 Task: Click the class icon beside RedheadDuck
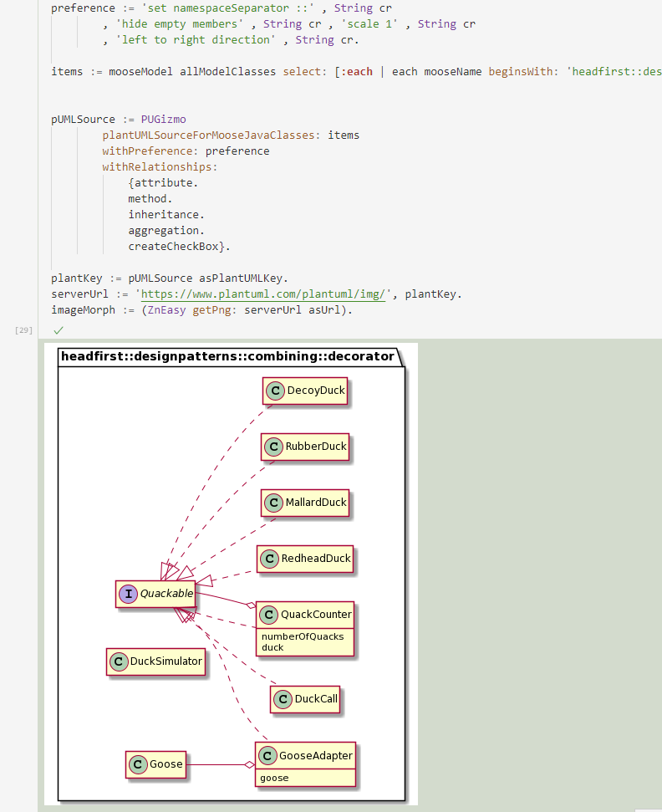click(x=270, y=559)
